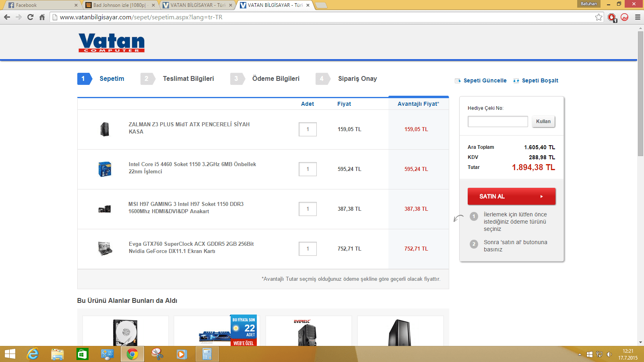
Task: Go back with the browser back arrow
Action: pyautogui.click(x=7, y=17)
